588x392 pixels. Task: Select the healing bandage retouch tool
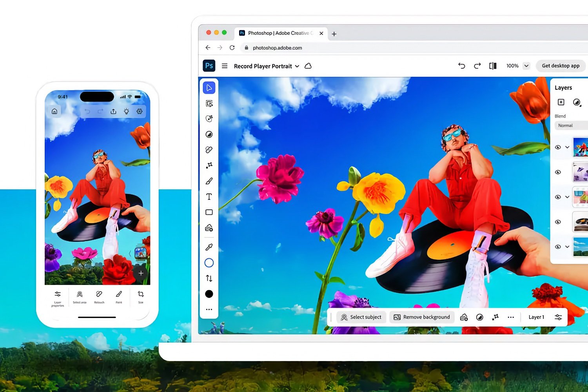209,150
